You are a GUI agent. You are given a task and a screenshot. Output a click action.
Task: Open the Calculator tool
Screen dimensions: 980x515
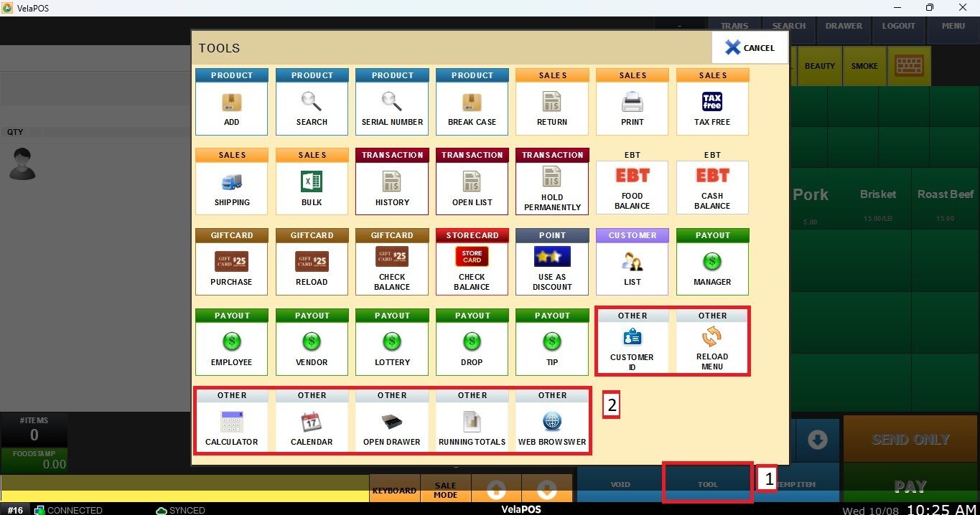(231, 427)
